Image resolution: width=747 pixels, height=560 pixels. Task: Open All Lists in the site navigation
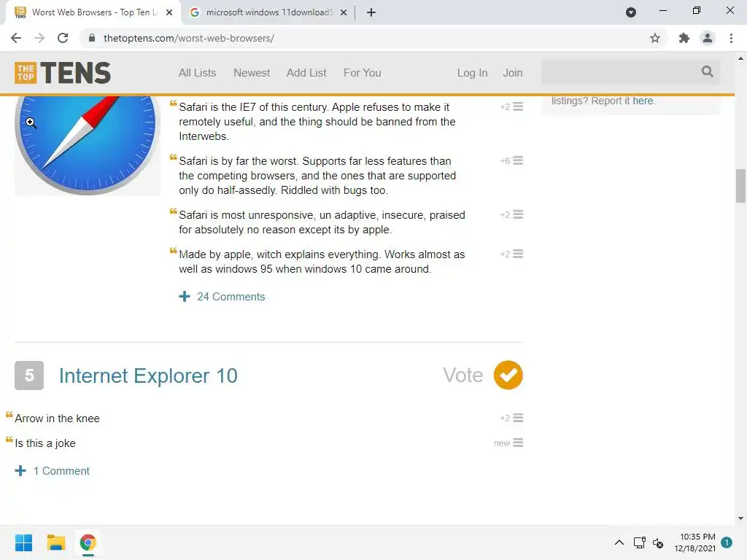197,73
